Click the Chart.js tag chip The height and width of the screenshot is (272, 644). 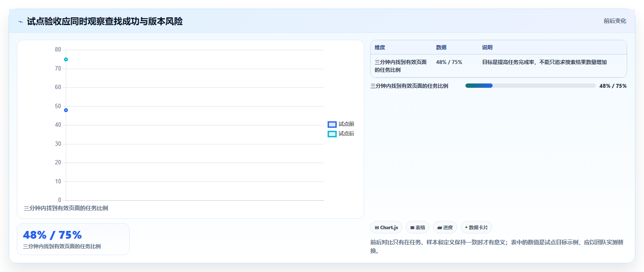[x=386, y=227]
